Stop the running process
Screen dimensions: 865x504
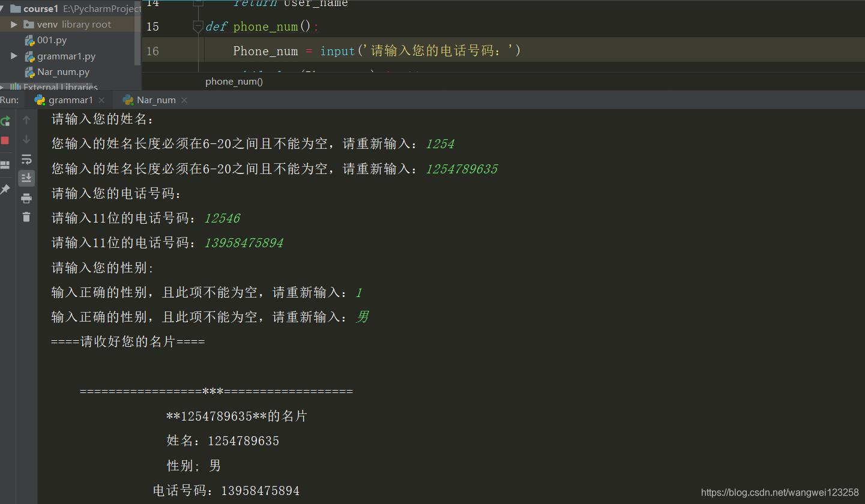tap(5, 140)
